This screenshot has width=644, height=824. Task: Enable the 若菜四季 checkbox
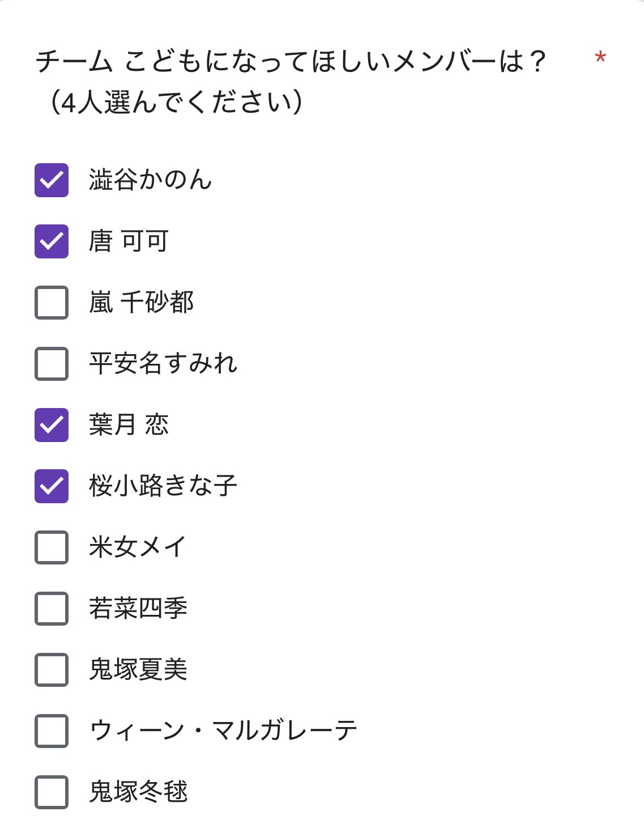pos(52,609)
